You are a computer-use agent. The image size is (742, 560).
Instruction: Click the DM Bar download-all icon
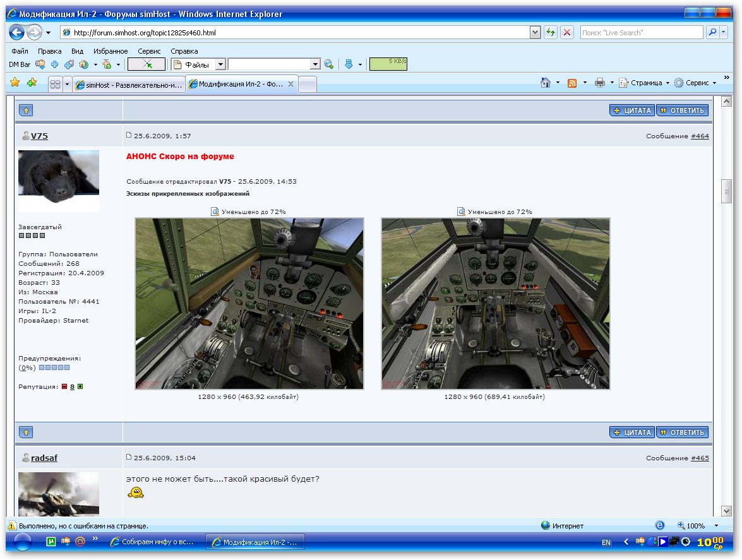(40, 64)
